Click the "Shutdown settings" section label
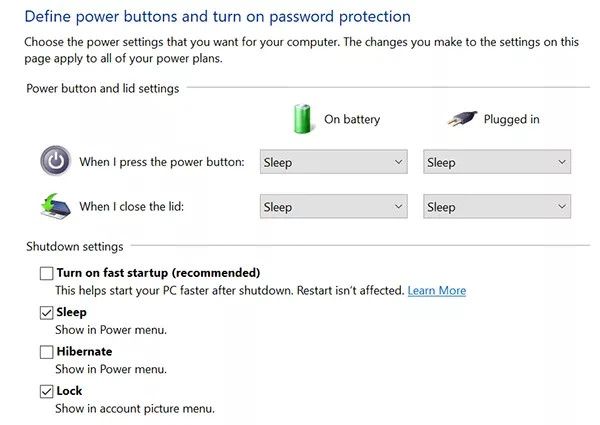 pos(75,246)
